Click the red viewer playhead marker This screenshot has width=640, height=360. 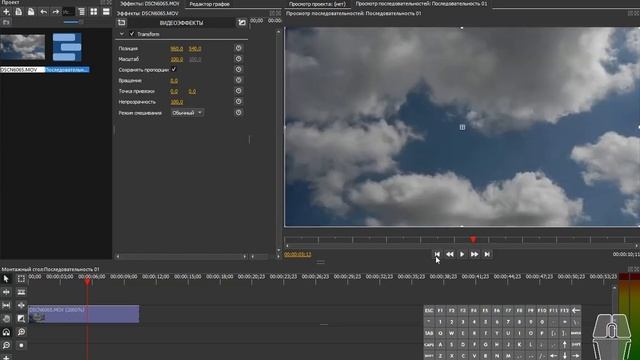point(473,240)
